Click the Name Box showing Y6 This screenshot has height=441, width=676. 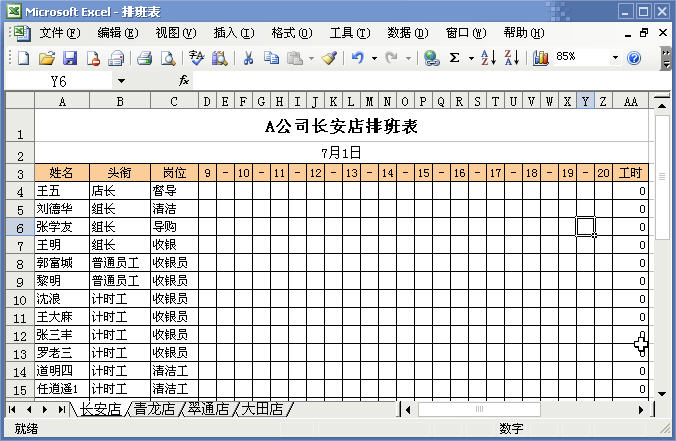point(58,81)
